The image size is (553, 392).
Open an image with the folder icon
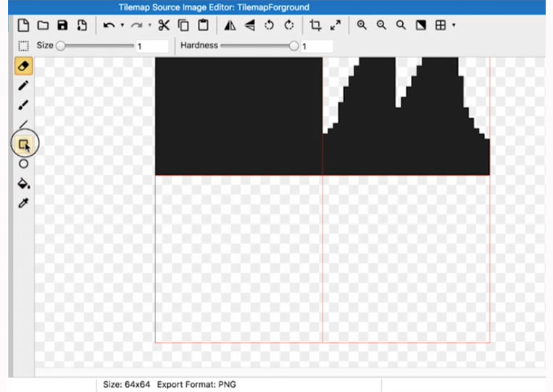(x=43, y=25)
